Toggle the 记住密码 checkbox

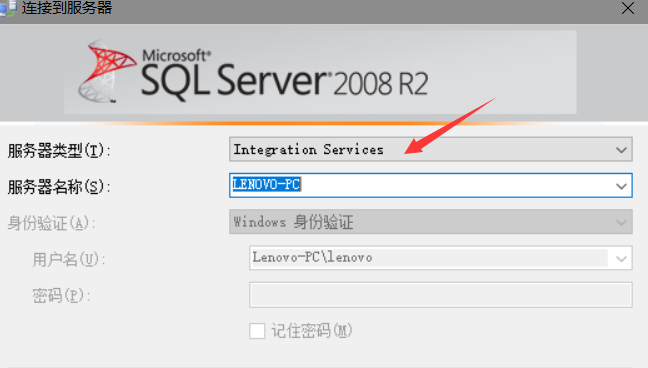pyautogui.click(x=257, y=331)
